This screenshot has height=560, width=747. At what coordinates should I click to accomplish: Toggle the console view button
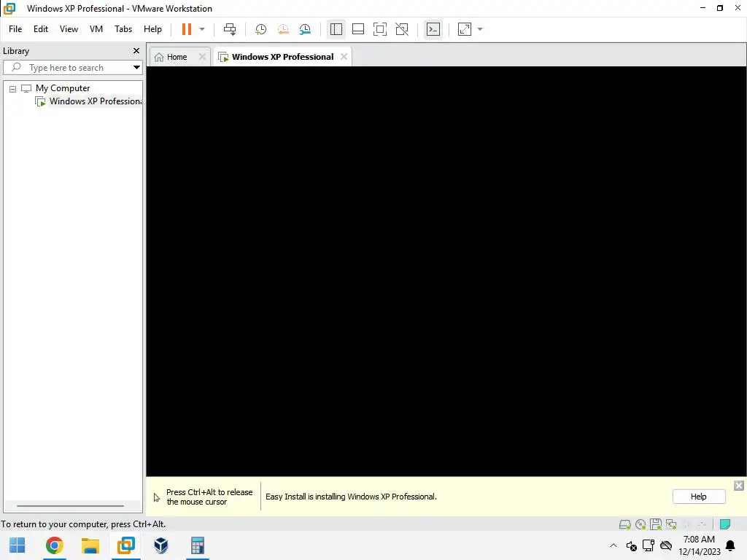click(433, 29)
